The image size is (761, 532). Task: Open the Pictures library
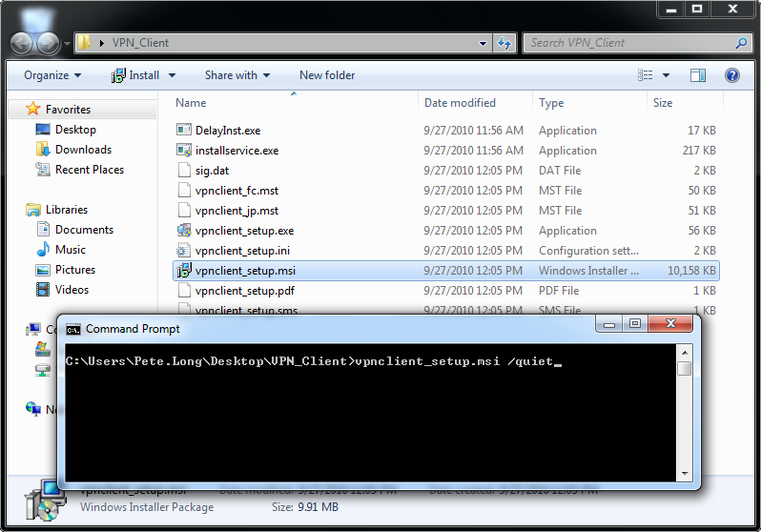(x=75, y=270)
